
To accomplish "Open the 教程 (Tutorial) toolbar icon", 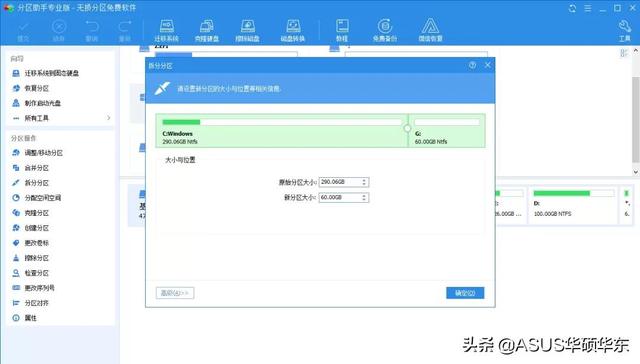I will (x=342, y=31).
